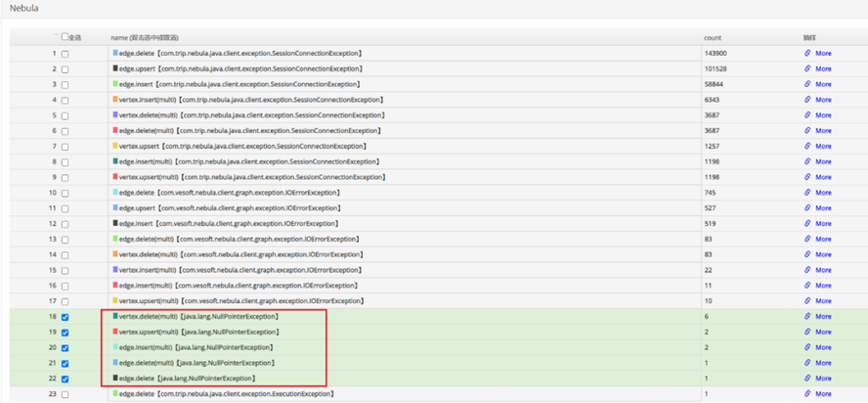Viewport: 868px width, 403px height.
Task: Uncheck the box for row 18
Action: 65,318
